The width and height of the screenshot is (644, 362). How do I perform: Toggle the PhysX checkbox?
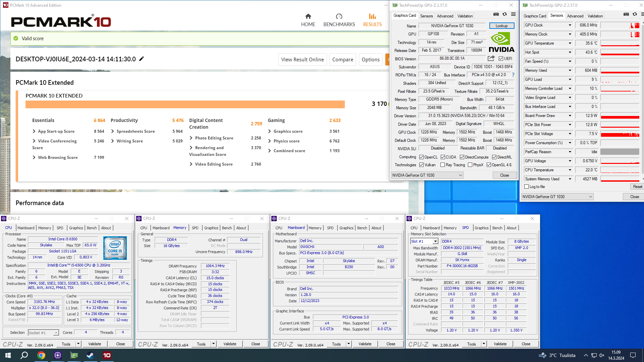pos(470,165)
